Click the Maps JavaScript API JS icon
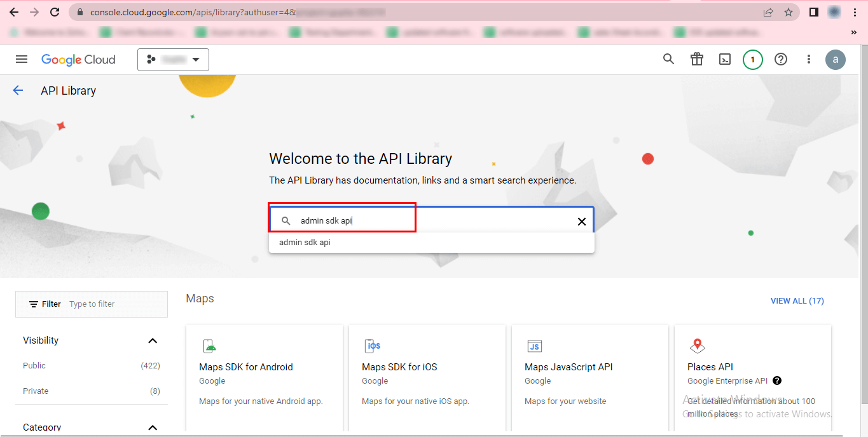The height and width of the screenshot is (437, 868). (x=535, y=346)
